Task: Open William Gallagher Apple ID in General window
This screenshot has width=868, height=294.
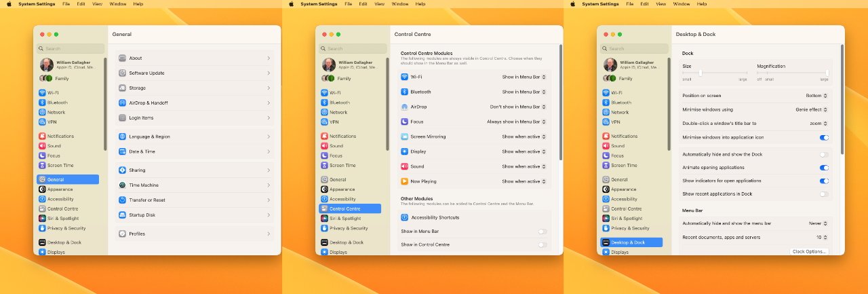Action: coord(70,65)
